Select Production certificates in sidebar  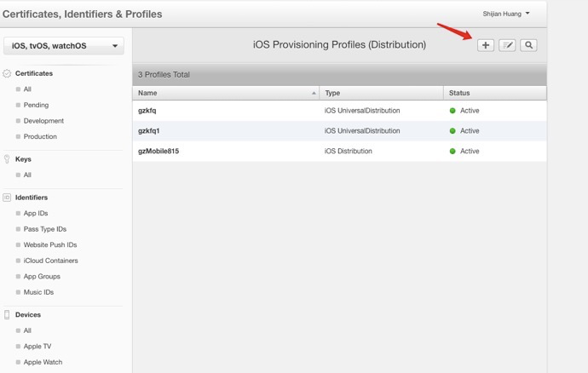point(40,137)
